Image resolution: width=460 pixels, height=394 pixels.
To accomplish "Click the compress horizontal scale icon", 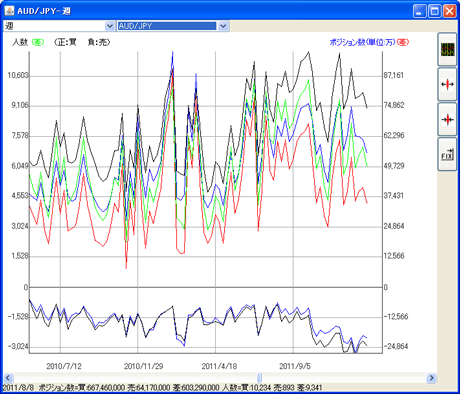I will coord(447,119).
